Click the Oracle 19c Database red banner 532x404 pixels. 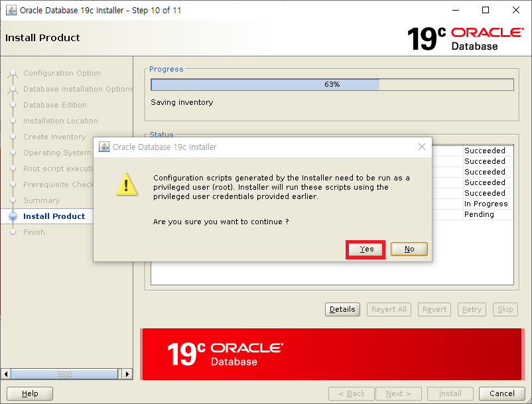point(332,354)
